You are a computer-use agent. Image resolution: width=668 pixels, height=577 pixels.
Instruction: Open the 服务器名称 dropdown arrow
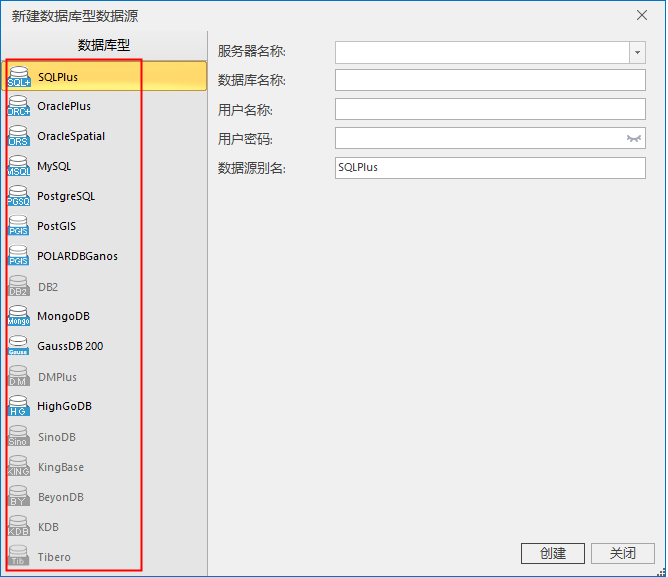637,52
